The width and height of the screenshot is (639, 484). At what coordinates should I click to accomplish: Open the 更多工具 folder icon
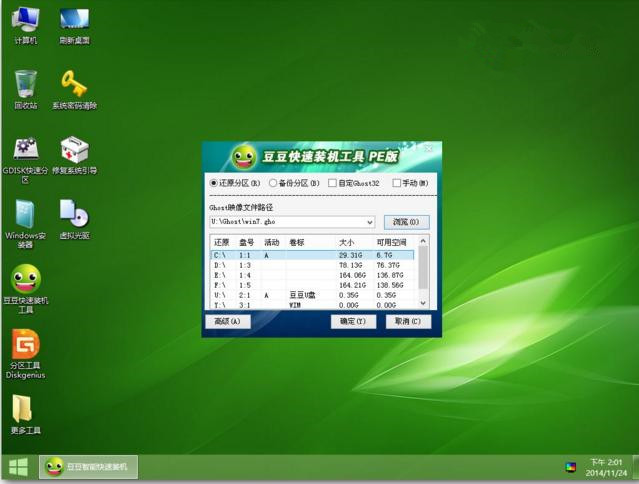pos(25,414)
